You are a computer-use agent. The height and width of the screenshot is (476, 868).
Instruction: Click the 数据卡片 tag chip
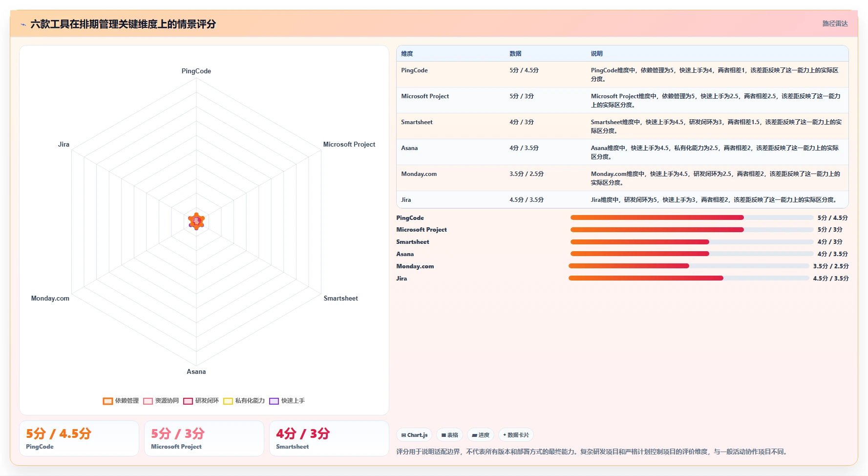(516, 435)
